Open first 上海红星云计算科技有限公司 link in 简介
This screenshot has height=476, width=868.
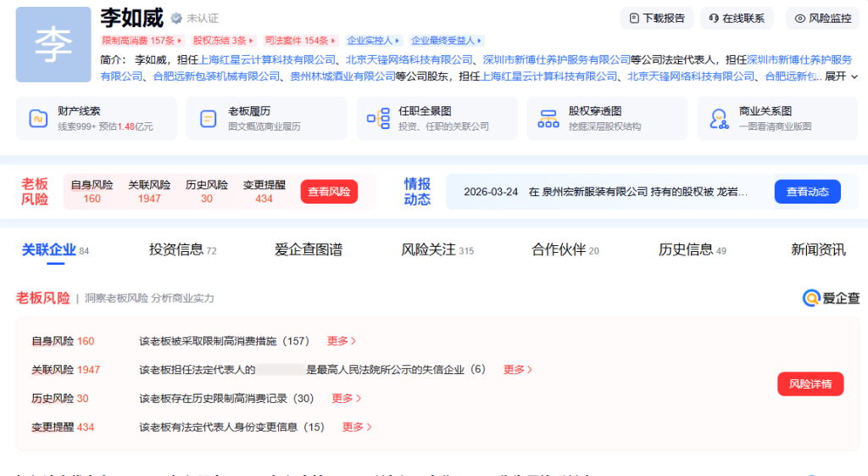click(x=267, y=60)
